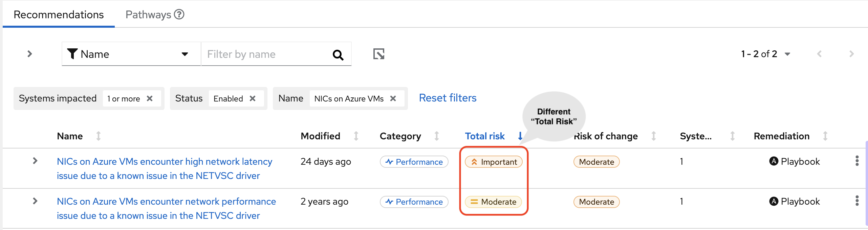Click inside the Filter by name field

[264, 54]
